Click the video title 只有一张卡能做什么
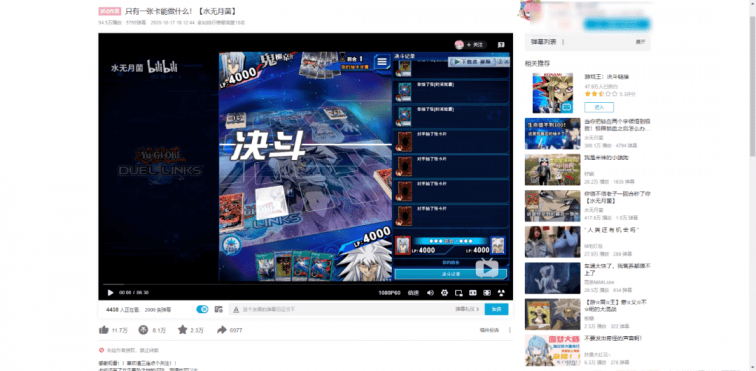 click(180, 11)
